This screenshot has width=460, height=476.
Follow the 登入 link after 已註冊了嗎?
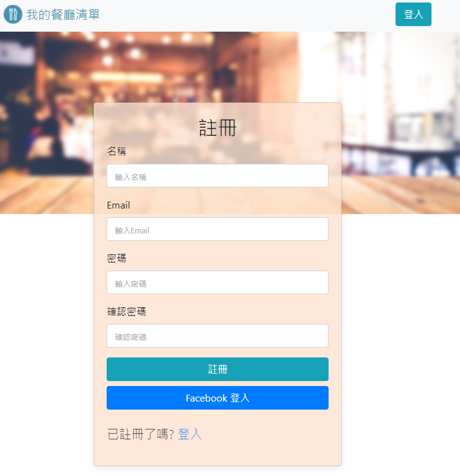click(x=190, y=434)
